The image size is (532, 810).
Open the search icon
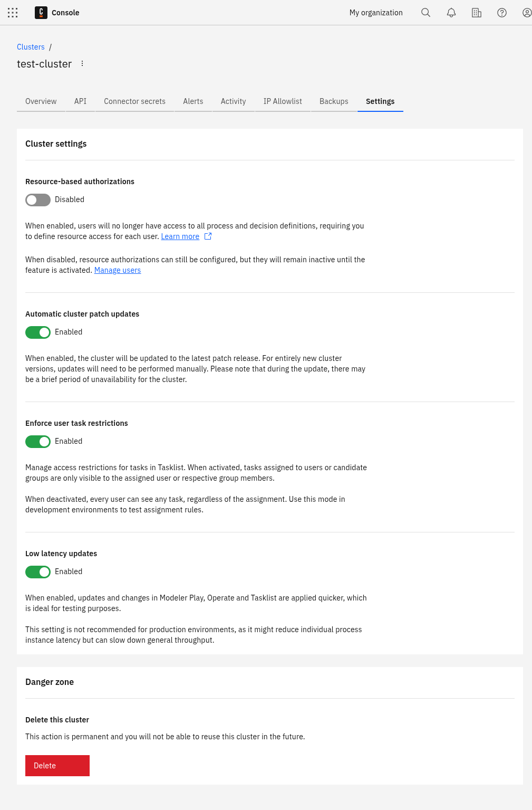[425, 13]
